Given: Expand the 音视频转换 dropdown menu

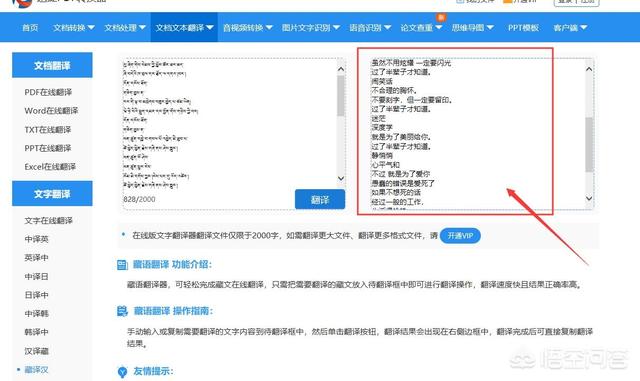Looking at the screenshot, I should click(248, 28).
